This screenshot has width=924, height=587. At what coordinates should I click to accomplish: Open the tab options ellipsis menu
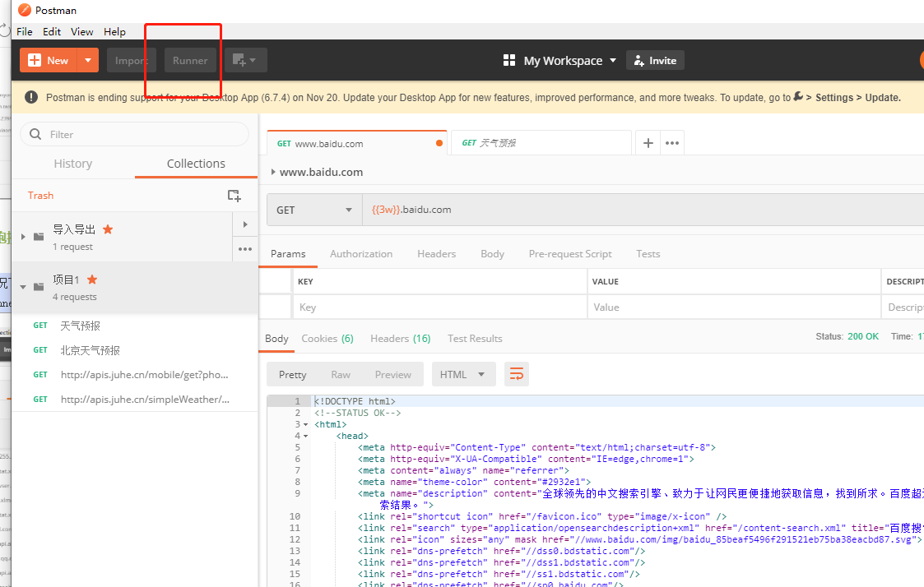(x=671, y=143)
